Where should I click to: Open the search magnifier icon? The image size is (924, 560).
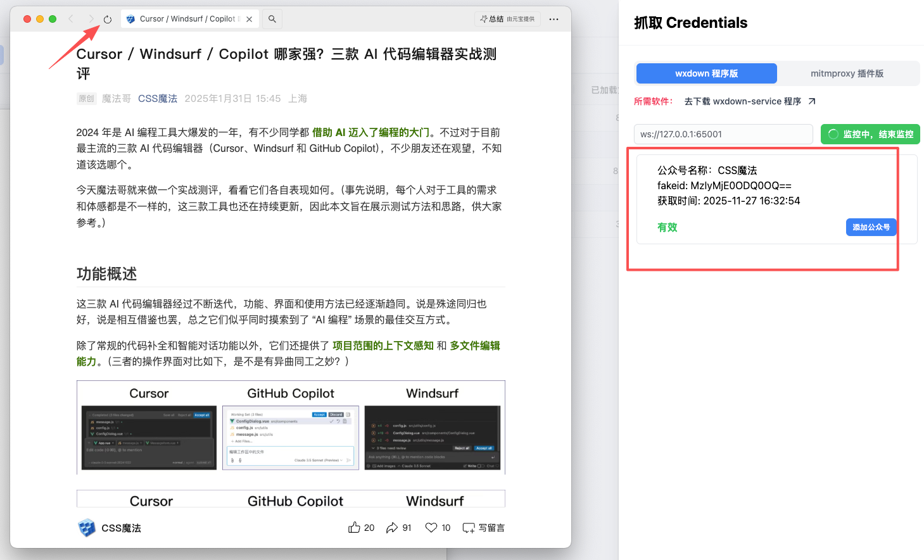click(x=272, y=19)
